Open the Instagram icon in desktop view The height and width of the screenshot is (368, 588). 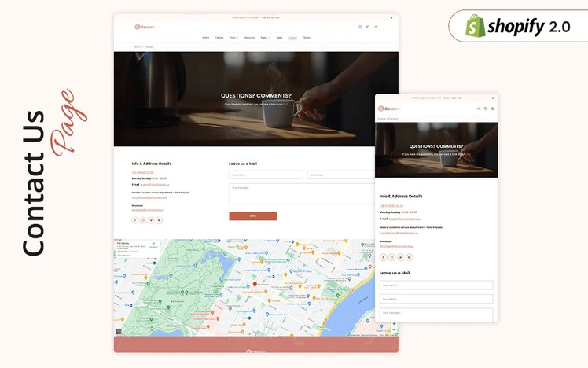tap(143, 220)
